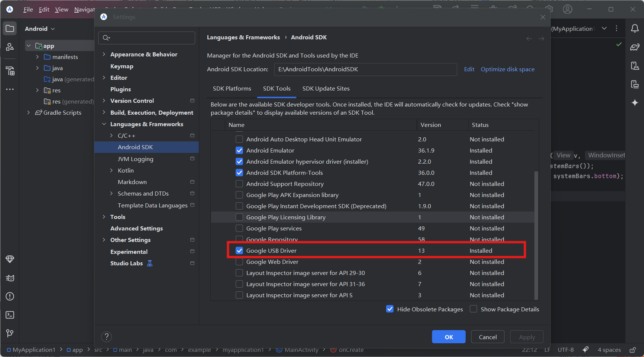Select the SDK Tools tab

(277, 88)
